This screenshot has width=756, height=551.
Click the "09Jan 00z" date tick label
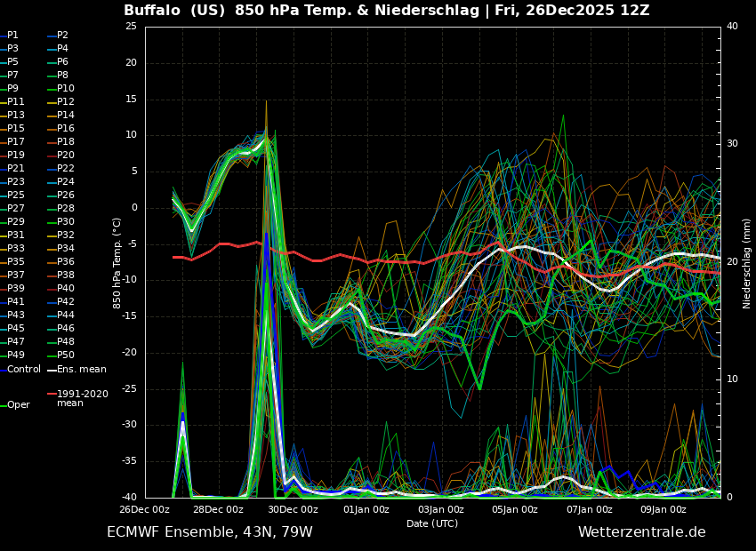pyautogui.click(x=663, y=509)
